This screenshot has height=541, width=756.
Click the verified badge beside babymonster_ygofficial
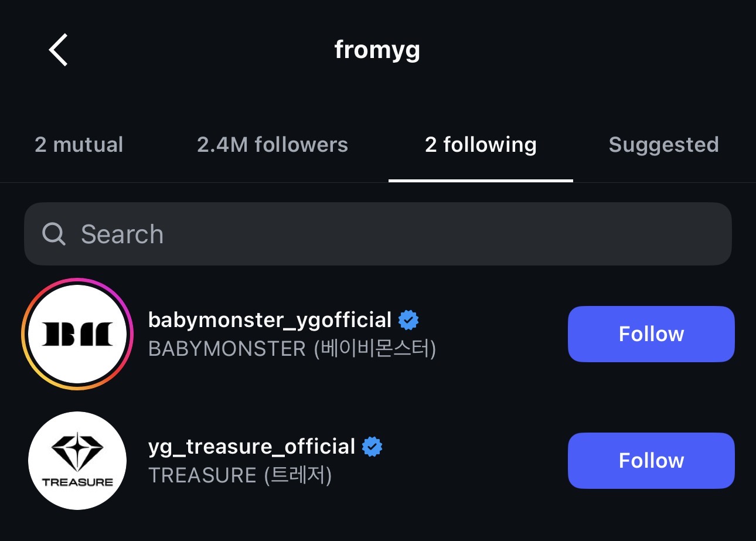(408, 320)
